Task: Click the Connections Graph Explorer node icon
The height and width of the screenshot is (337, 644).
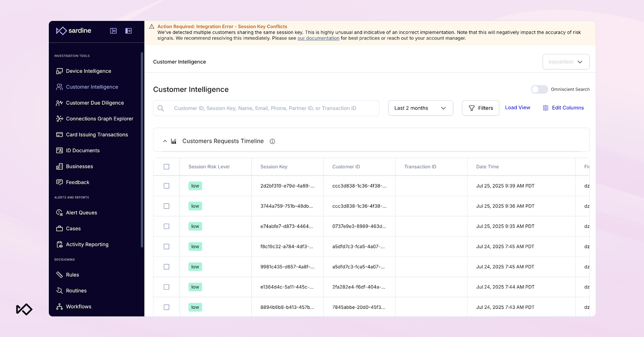Action: click(x=59, y=119)
